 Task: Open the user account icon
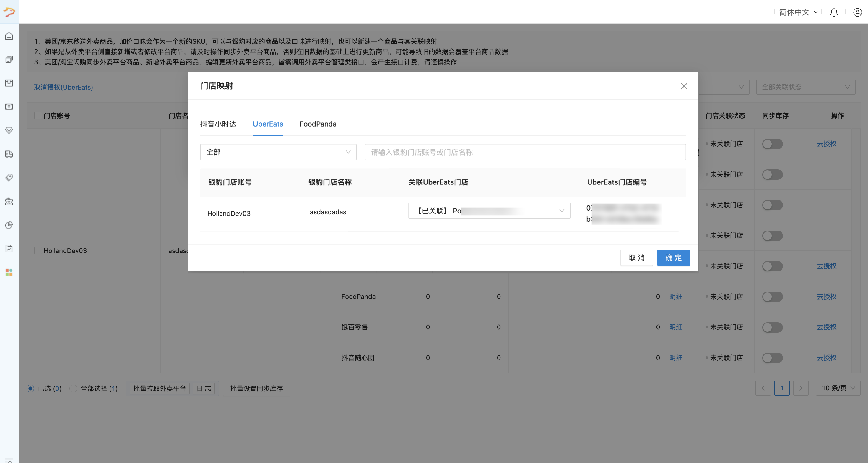click(x=857, y=12)
